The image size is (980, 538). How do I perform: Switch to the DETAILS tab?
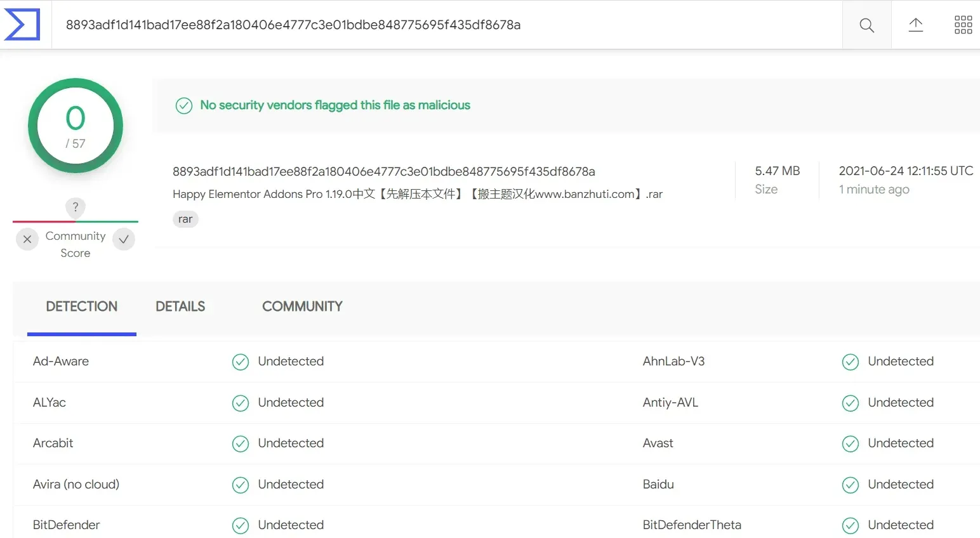[180, 306]
